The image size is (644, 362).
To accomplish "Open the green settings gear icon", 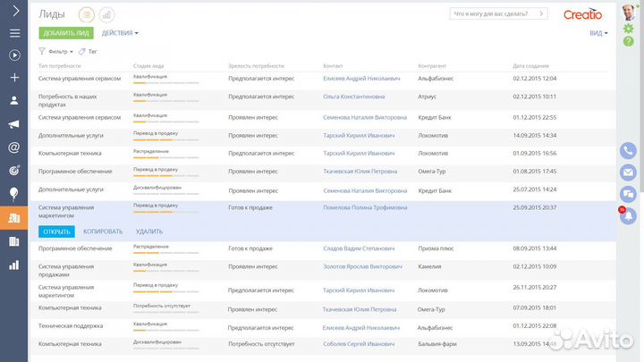I will 628,29.
